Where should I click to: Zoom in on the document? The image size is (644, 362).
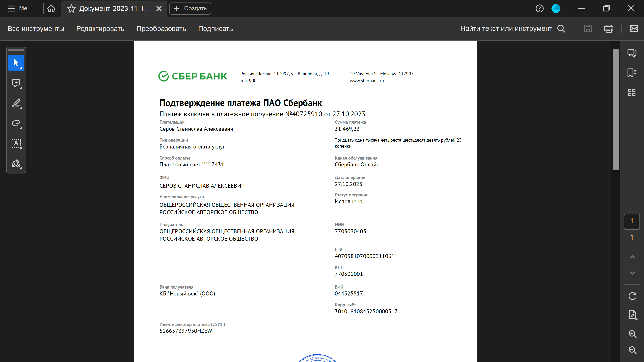pyautogui.click(x=632, y=334)
